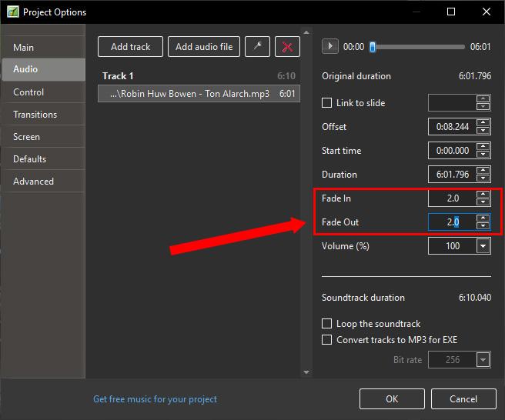Decrease Link to slide value down arrow

point(483,106)
